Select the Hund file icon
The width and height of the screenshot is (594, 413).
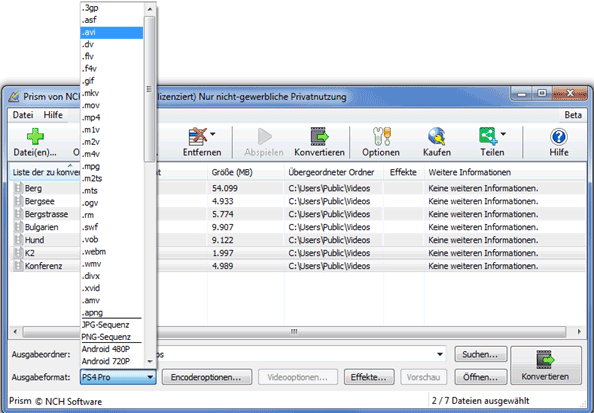(18, 239)
